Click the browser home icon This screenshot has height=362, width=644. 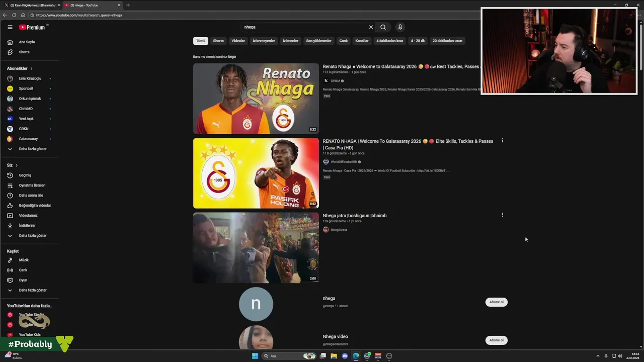(23, 15)
